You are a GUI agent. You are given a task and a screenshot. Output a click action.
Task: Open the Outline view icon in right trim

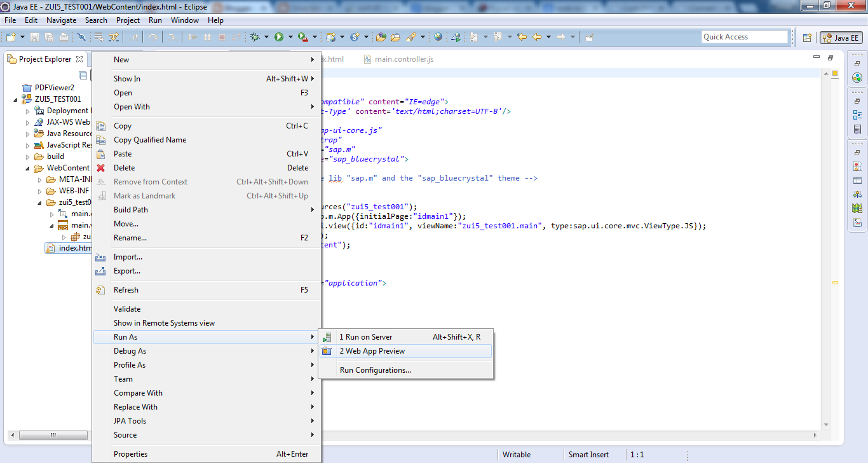(857, 115)
